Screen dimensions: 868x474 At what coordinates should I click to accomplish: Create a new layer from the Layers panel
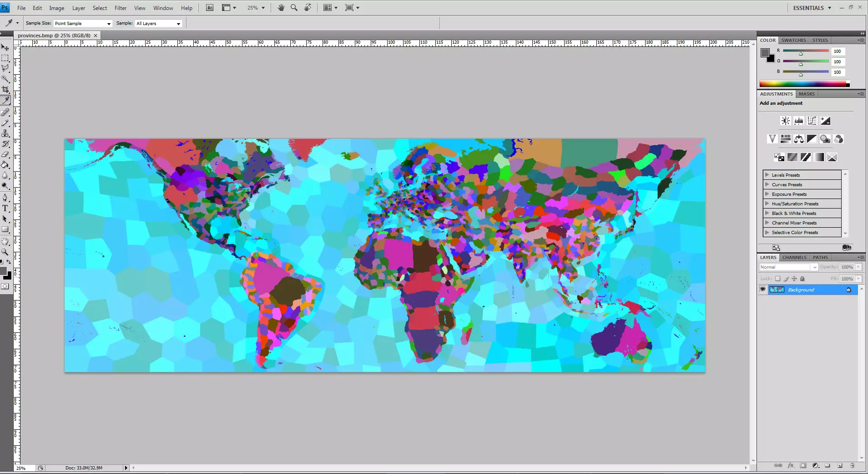[840, 465]
